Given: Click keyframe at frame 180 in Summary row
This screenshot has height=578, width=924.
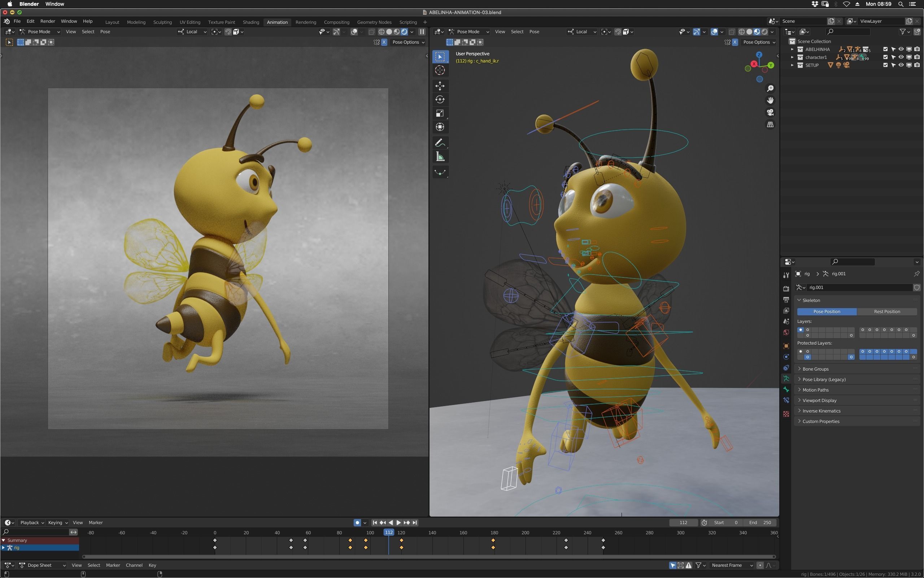Looking at the screenshot, I should click(x=493, y=540).
